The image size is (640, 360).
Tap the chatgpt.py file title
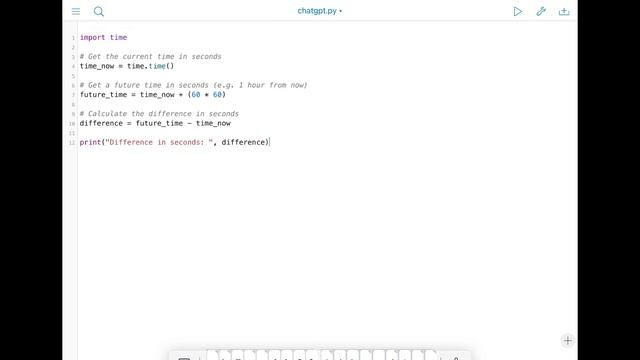pos(320,11)
